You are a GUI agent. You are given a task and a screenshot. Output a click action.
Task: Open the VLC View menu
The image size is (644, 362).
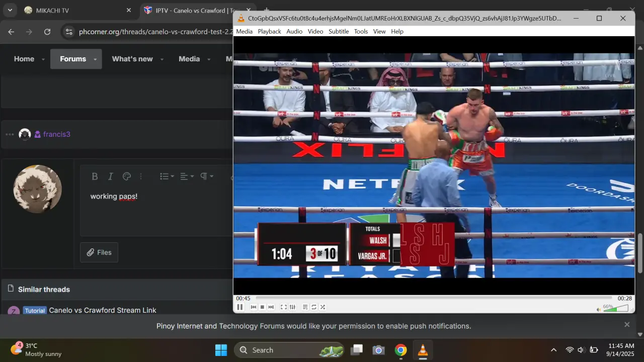(379, 31)
